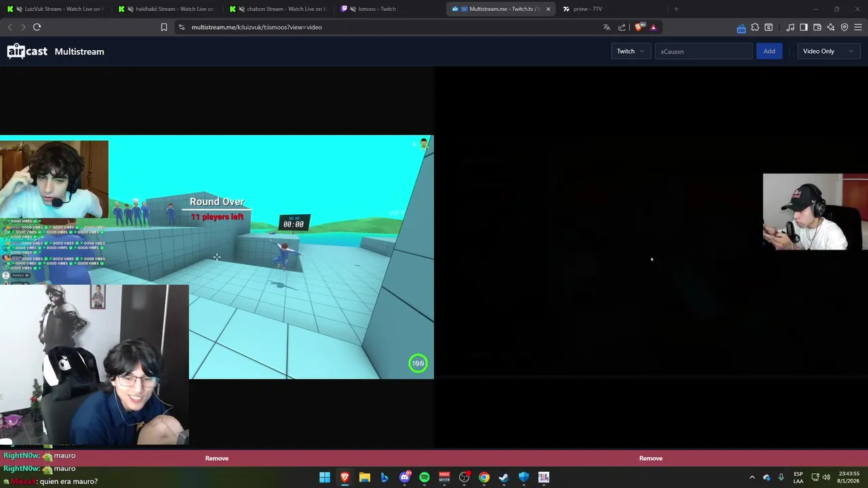
Task: Click the blue Add button
Action: click(x=769, y=52)
